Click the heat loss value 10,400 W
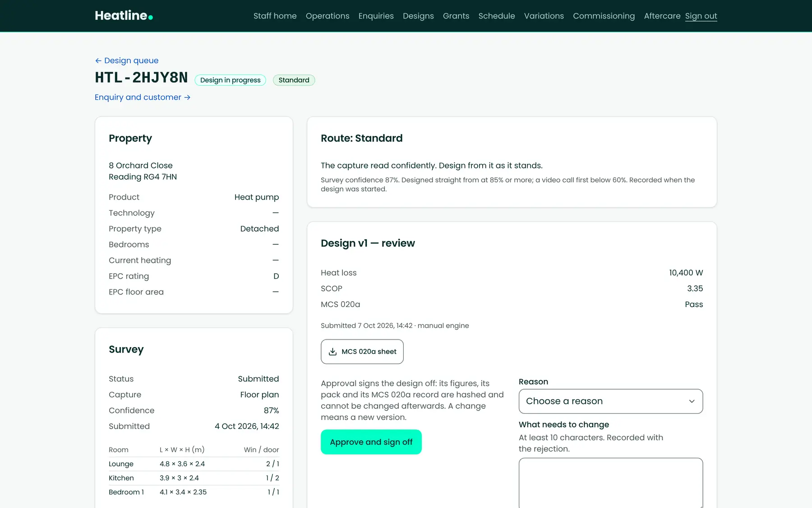Viewport: 812px width, 508px height. point(686,273)
